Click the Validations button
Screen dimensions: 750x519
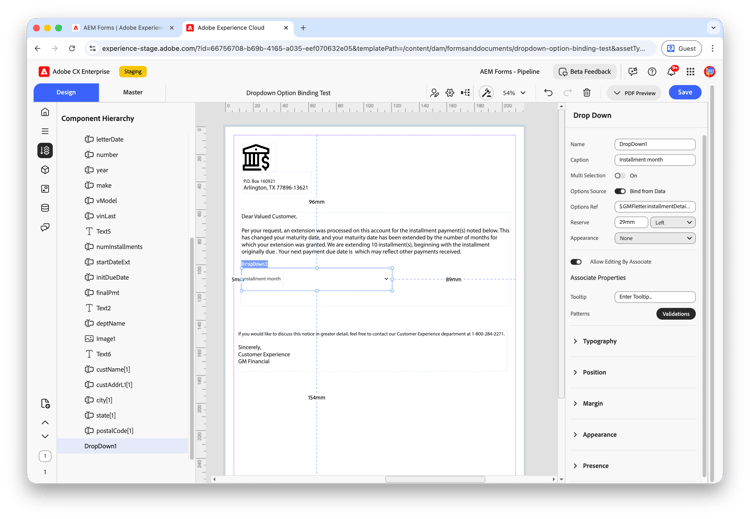(676, 314)
